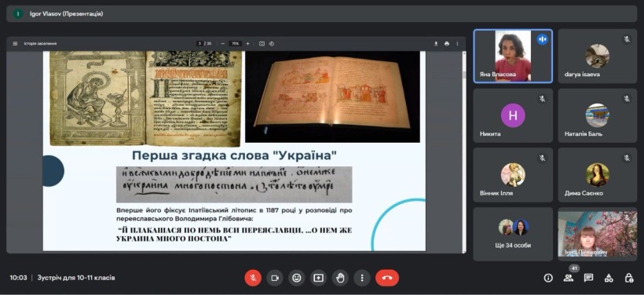Click the present screen icon
The width and height of the screenshot is (644, 295).
pyautogui.click(x=318, y=278)
